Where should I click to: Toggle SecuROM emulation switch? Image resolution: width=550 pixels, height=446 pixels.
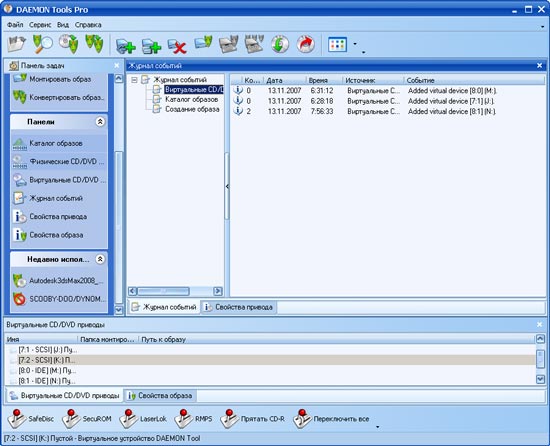[x=86, y=419]
